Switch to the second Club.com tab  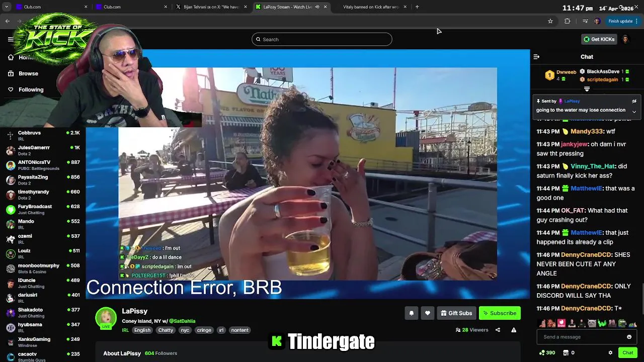click(x=132, y=7)
